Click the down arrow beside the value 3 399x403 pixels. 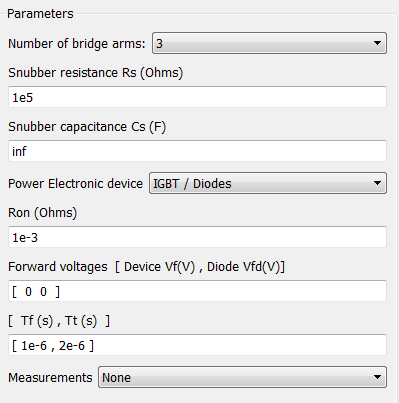(x=377, y=43)
